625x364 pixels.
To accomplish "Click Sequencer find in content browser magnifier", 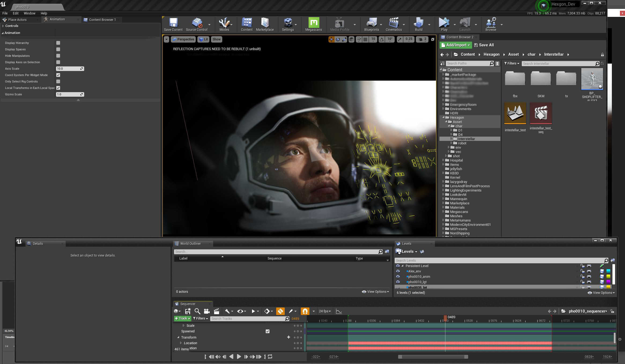I will [197, 311].
